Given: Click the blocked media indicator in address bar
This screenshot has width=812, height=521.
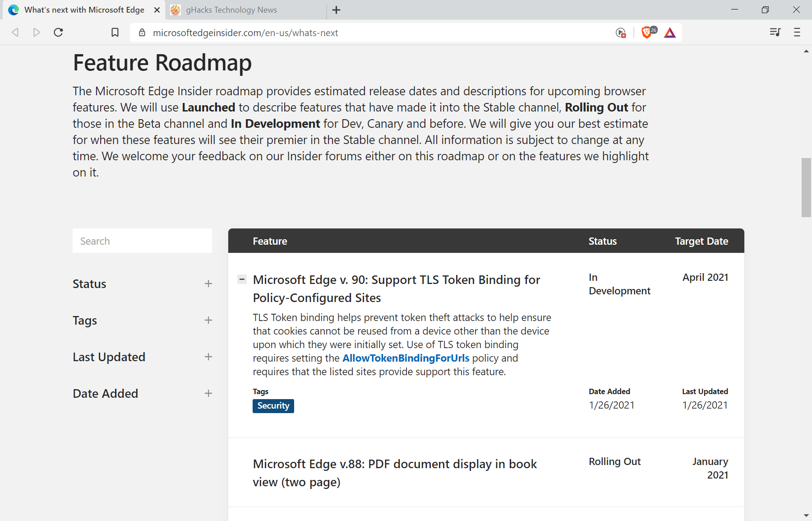Looking at the screenshot, I should tap(621, 33).
